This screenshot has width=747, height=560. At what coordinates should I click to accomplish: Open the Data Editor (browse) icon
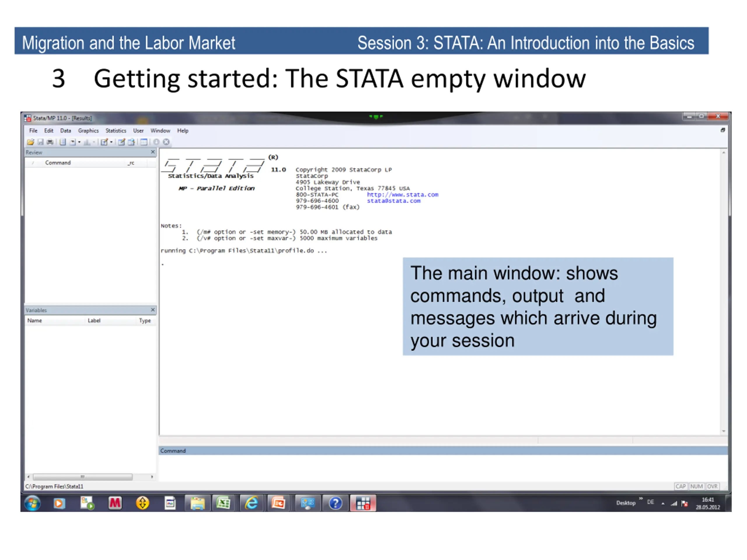[131, 142]
